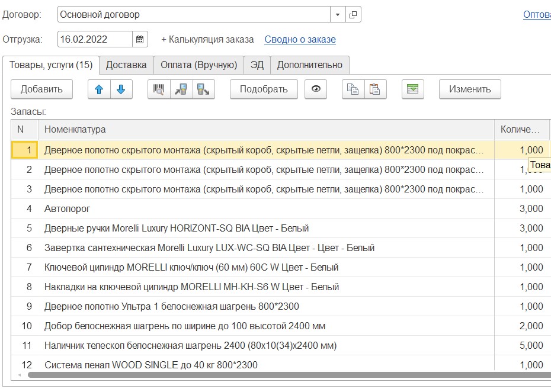Open the Оплата (Вручную) tab

tap(198, 65)
